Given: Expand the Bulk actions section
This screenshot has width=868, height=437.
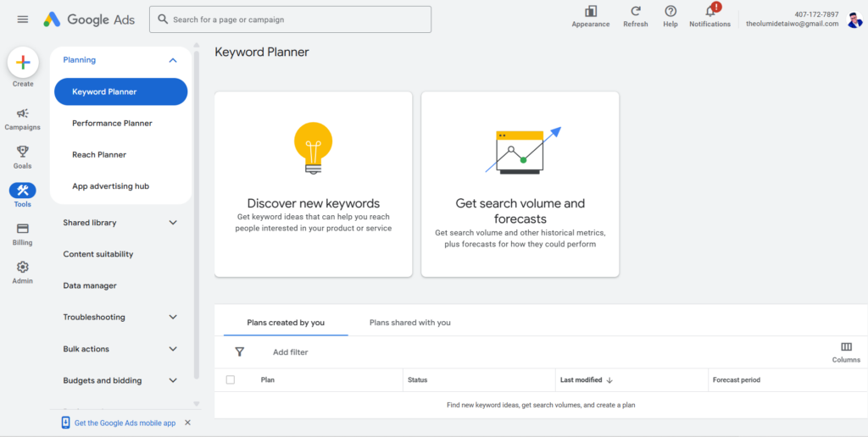Looking at the screenshot, I should click(173, 349).
